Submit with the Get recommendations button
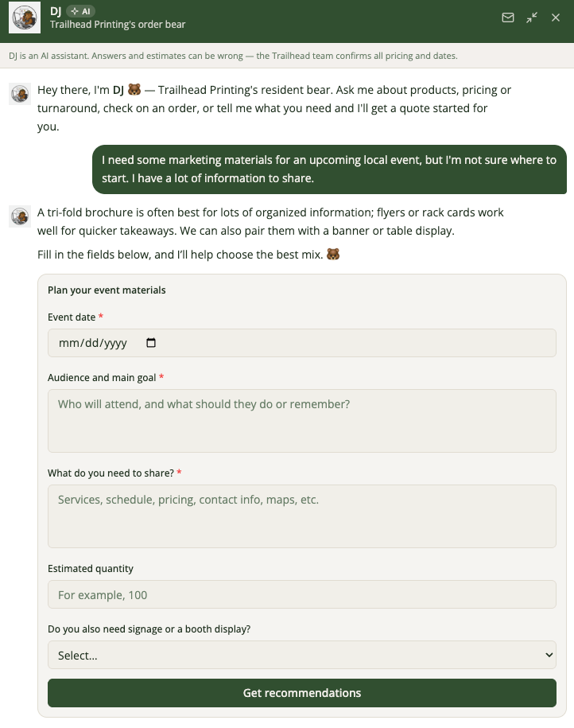The height and width of the screenshot is (728, 574). pyautogui.click(x=301, y=693)
